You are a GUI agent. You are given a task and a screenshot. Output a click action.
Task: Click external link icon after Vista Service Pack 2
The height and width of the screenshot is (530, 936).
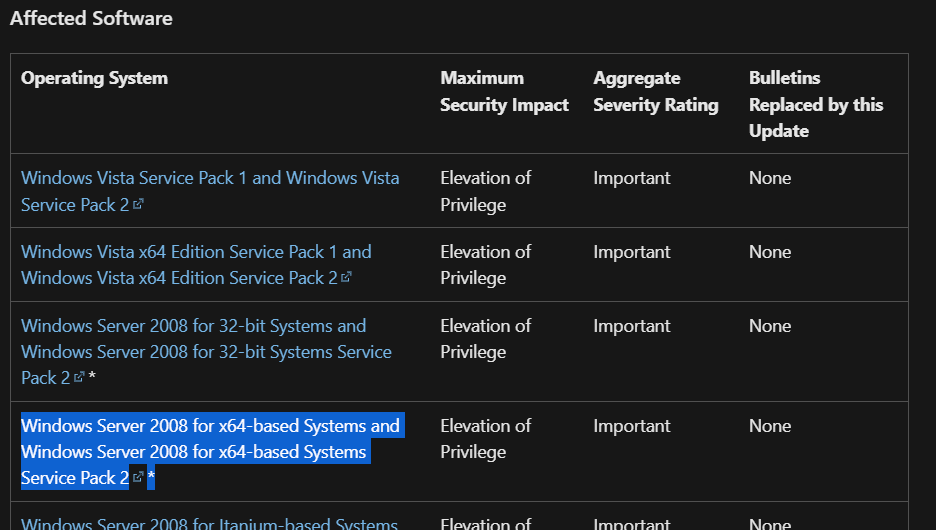click(x=138, y=204)
